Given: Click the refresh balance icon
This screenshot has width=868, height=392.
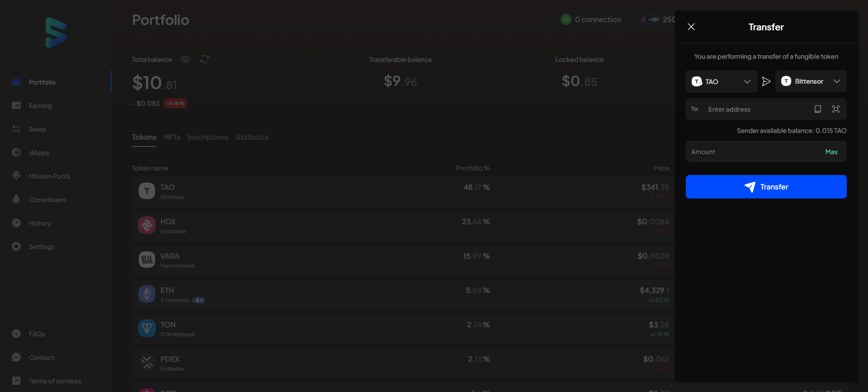Looking at the screenshot, I should [x=205, y=59].
